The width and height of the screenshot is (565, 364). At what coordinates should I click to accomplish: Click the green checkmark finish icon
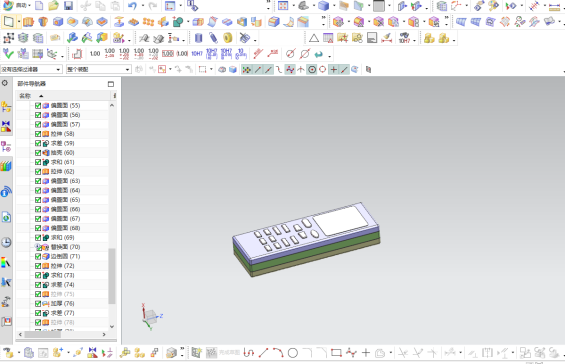pyautogui.click(x=8, y=54)
